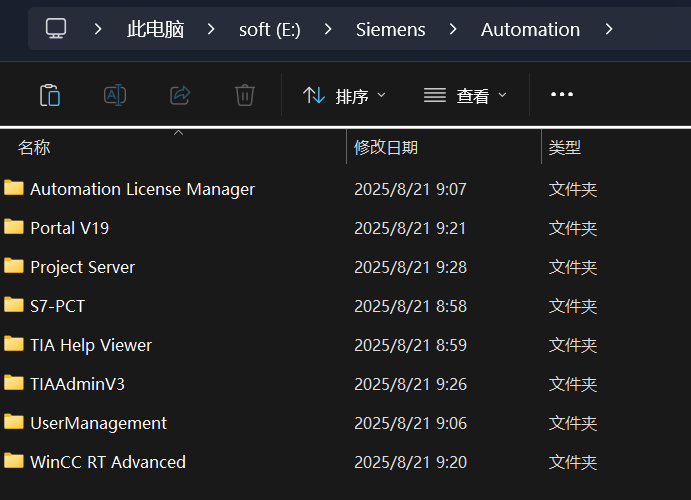The width and height of the screenshot is (691, 500).
Task: Expand chevron between Siemens and Automation
Action: [x=454, y=29]
